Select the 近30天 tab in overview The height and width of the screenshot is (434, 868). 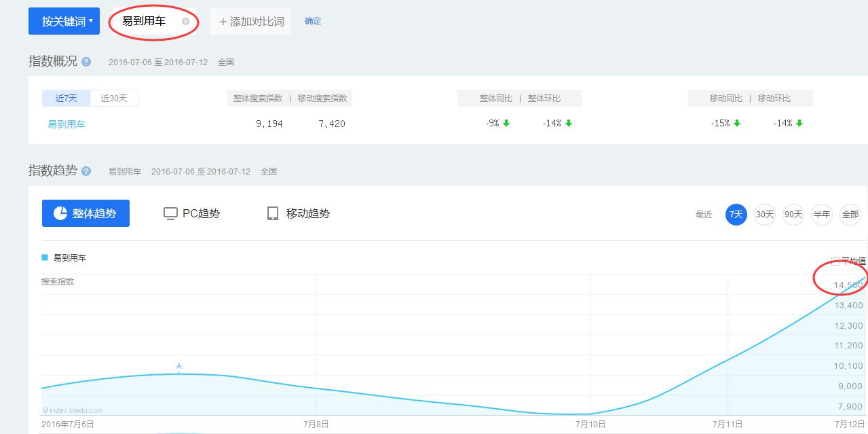tap(114, 98)
